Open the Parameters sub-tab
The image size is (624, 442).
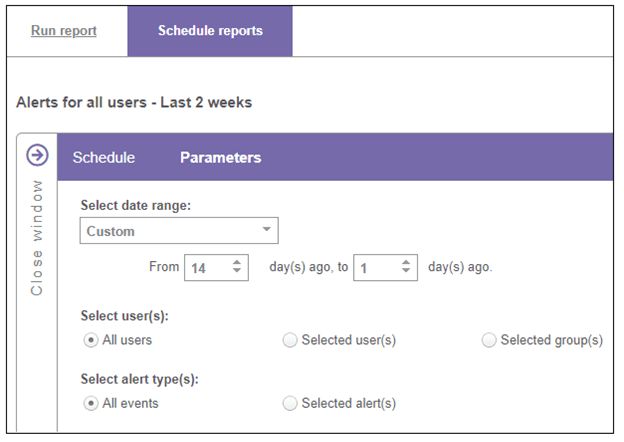click(220, 158)
